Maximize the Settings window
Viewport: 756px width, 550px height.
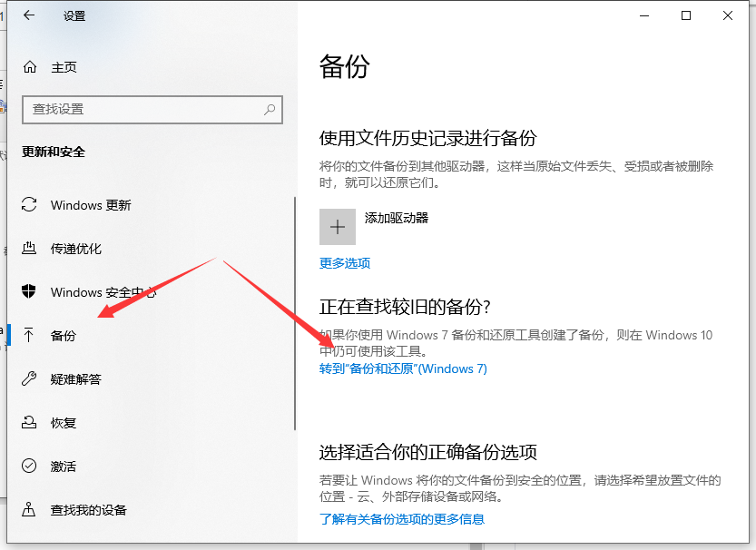point(686,15)
